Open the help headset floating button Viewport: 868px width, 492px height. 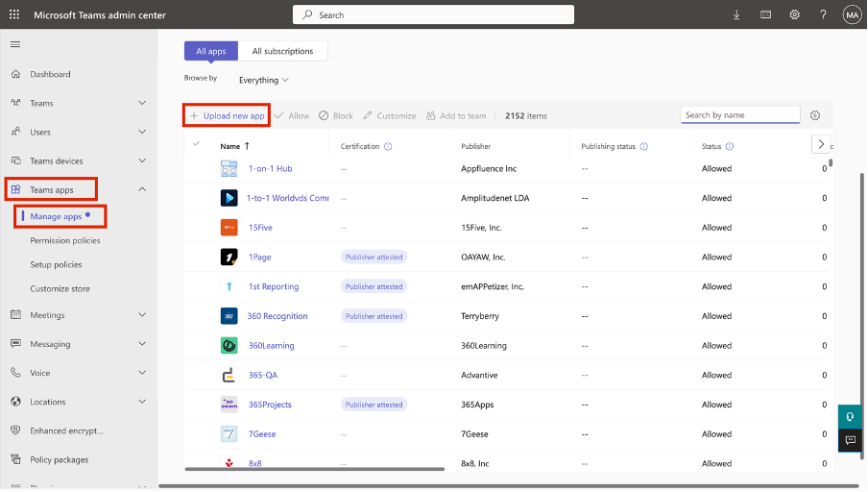click(851, 417)
